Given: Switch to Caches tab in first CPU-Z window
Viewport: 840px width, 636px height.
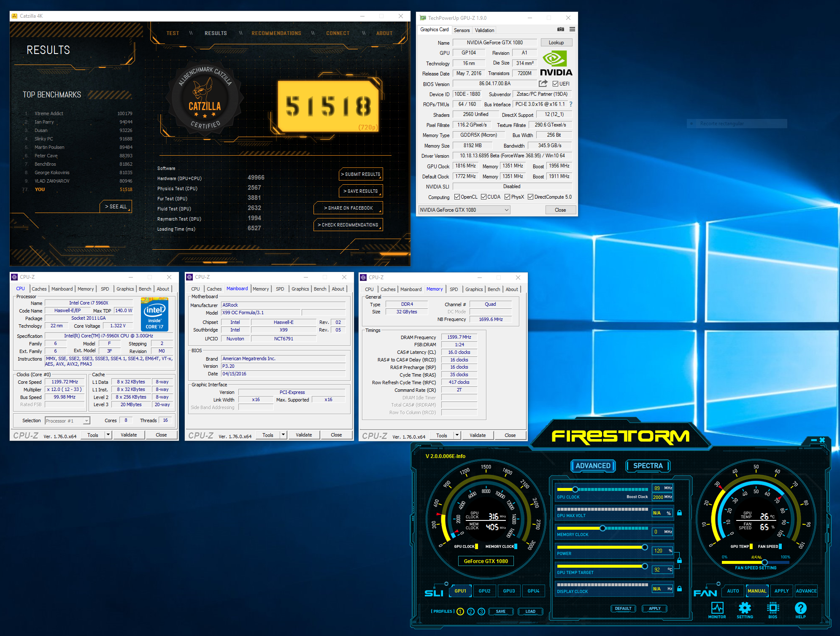Looking at the screenshot, I should 39,289.
